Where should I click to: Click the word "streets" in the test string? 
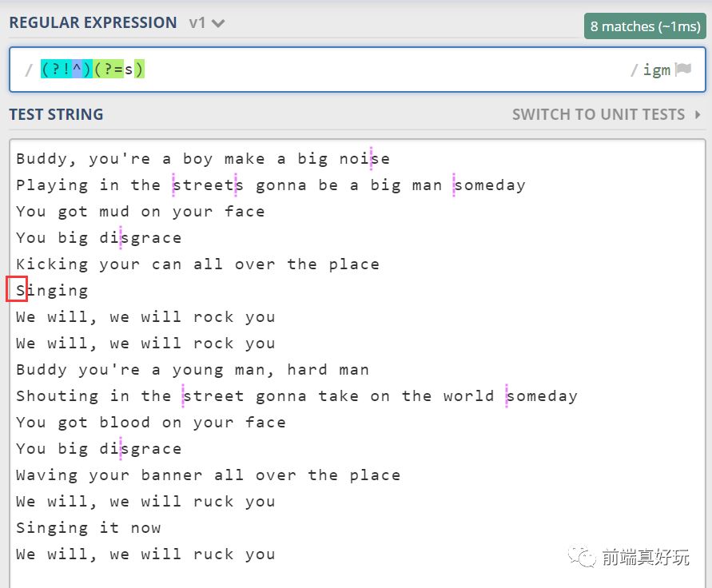pos(208,185)
